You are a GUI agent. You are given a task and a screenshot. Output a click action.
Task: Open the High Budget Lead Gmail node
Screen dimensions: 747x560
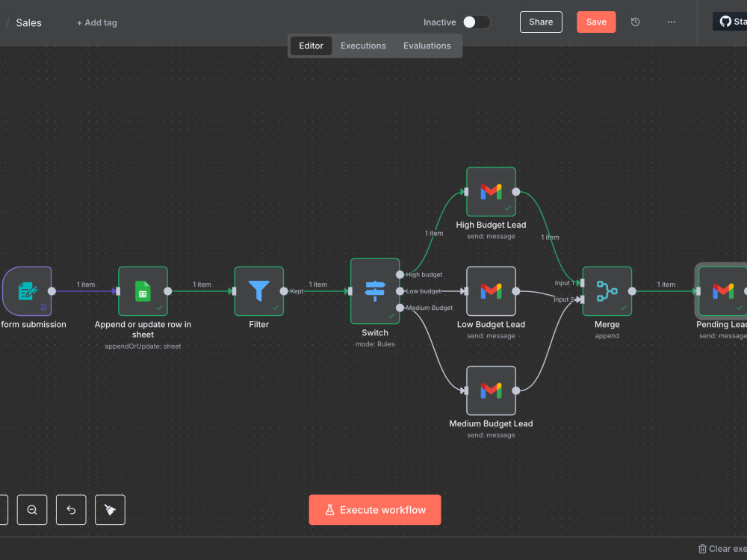491,191
